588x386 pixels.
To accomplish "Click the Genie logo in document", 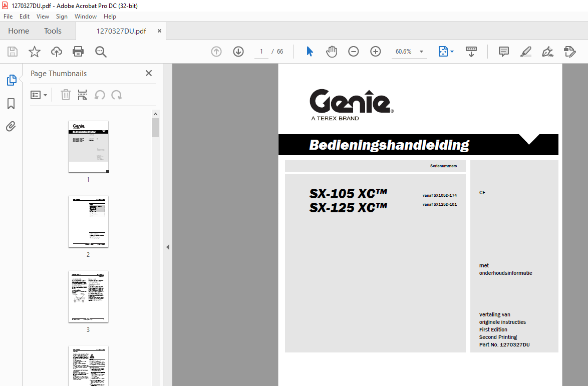I will [352, 105].
